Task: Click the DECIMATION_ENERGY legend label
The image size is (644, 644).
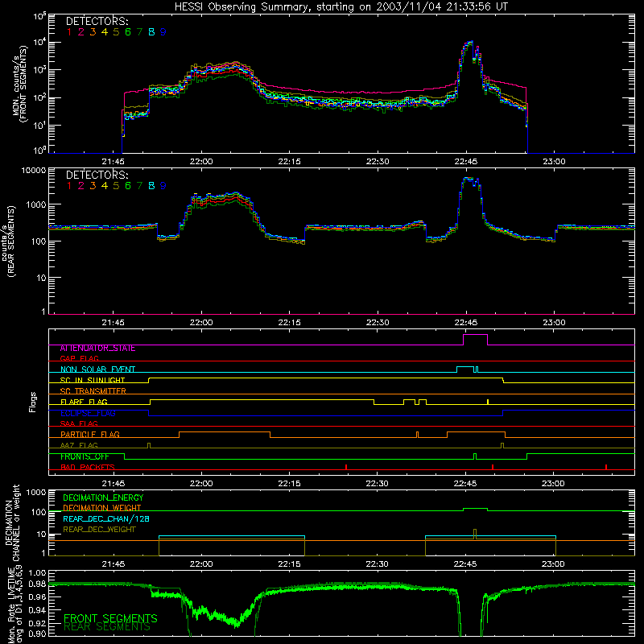Action: coord(103,497)
